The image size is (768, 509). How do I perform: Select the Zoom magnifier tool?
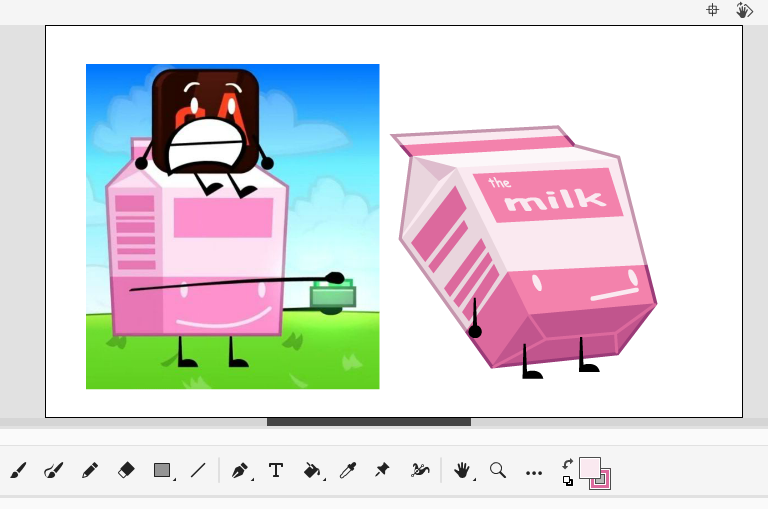498,470
